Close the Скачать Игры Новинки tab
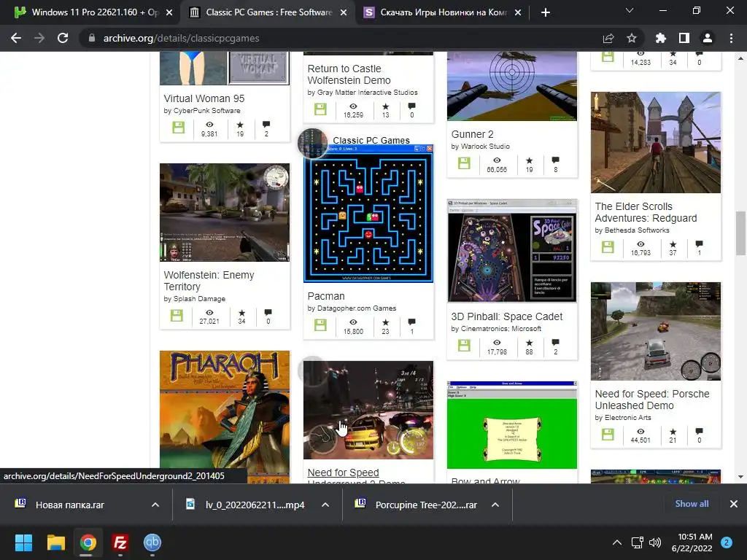 tap(518, 12)
